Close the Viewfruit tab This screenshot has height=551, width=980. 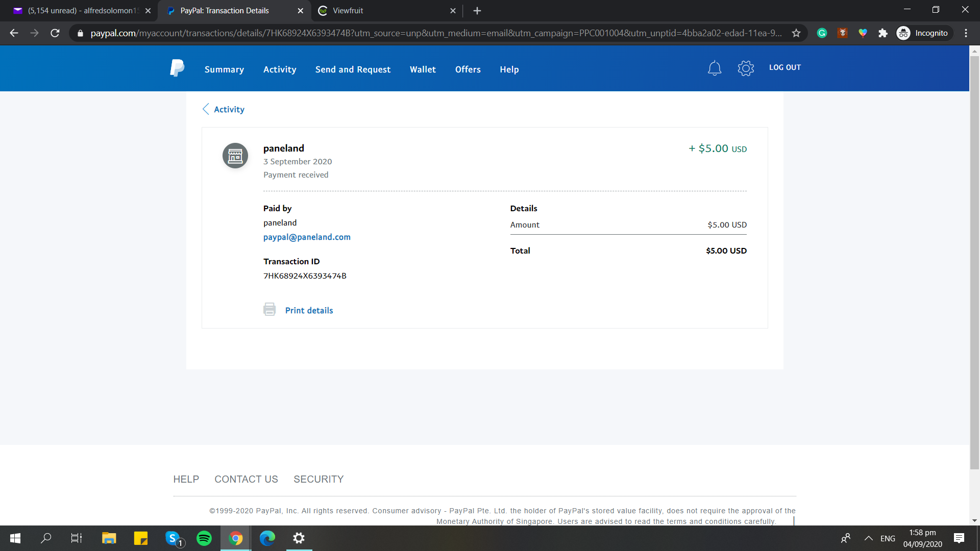click(x=453, y=11)
